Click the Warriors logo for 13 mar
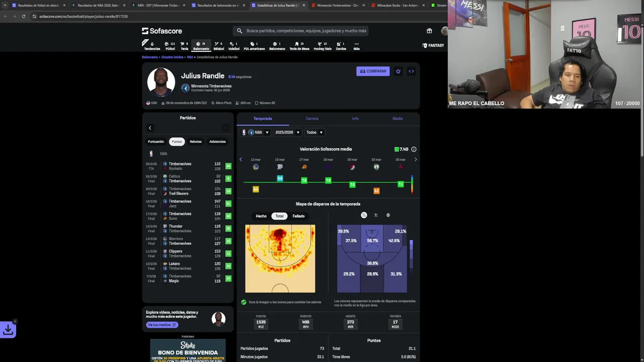The height and width of the screenshot is (362, 644). 256,167
